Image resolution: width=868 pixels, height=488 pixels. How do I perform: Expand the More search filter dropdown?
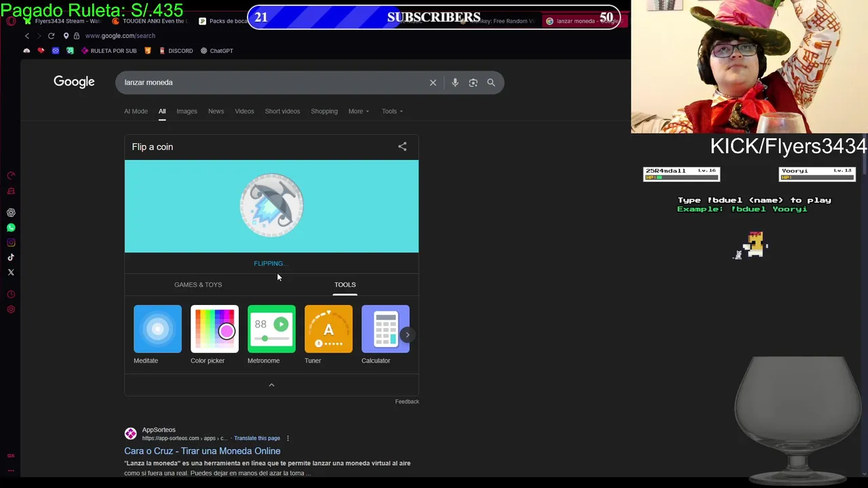tap(359, 111)
